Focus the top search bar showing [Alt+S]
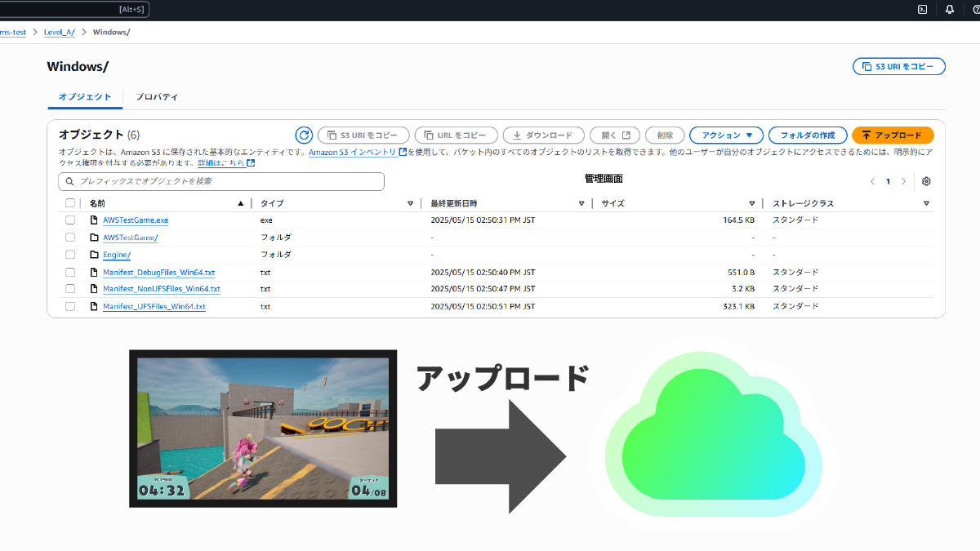Image resolution: width=980 pixels, height=551 pixels. coord(74,10)
